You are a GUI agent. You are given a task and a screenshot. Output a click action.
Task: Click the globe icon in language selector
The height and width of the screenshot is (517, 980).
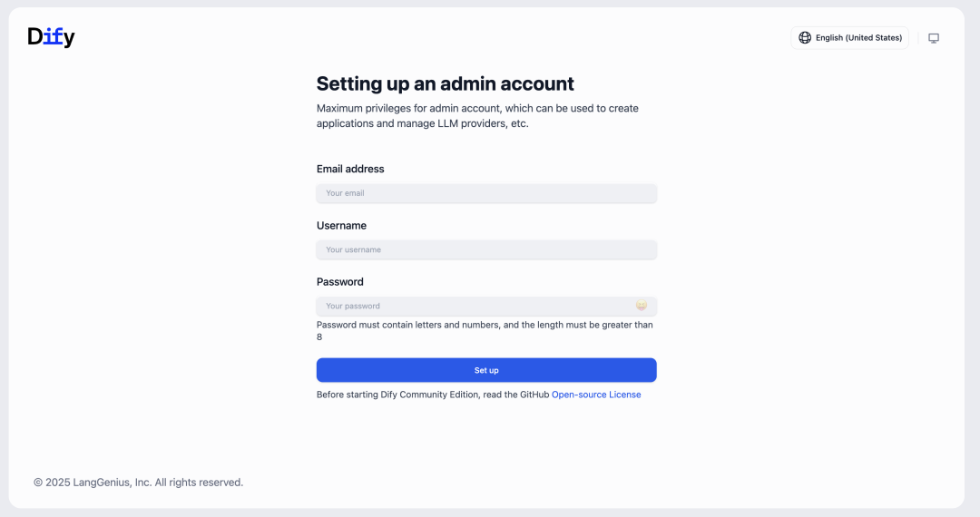tap(805, 38)
